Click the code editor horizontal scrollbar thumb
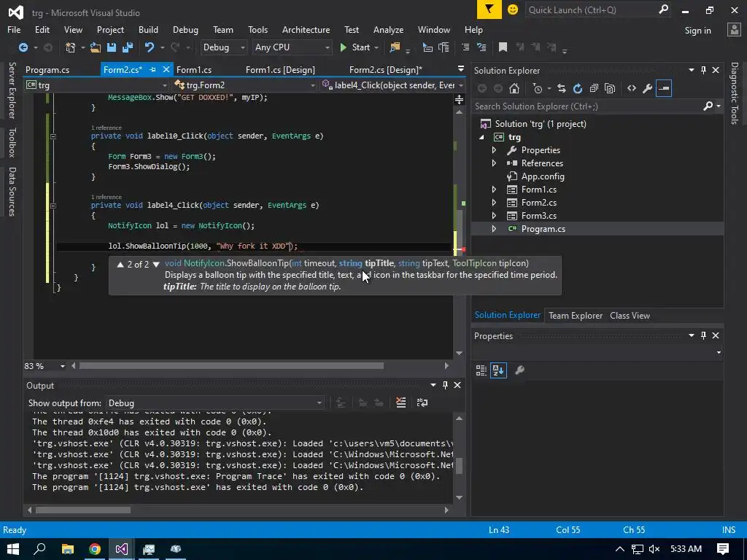 (x=231, y=366)
